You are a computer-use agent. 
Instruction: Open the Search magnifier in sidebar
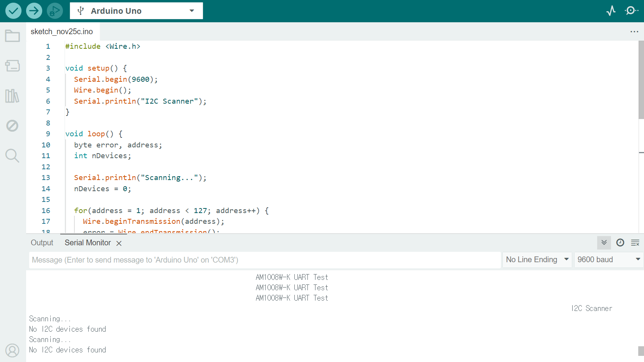coord(12,155)
